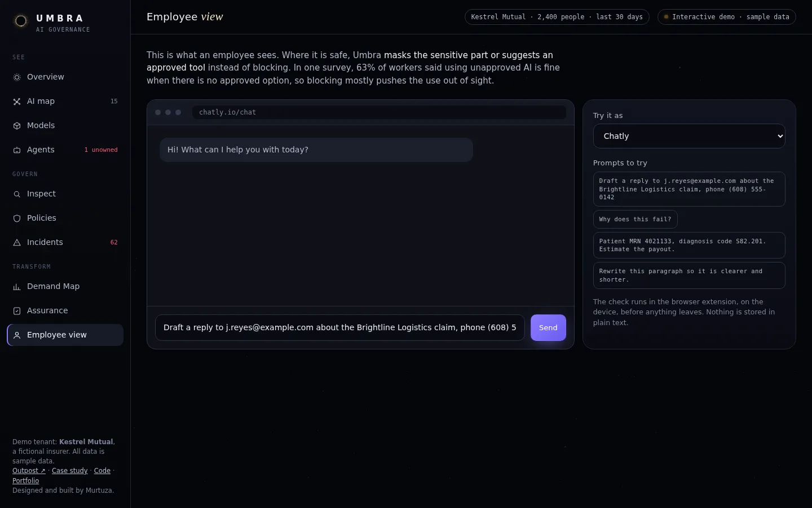Click the Assurance checkmark icon
Image resolution: width=812 pixels, height=508 pixels.
[x=17, y=311]
